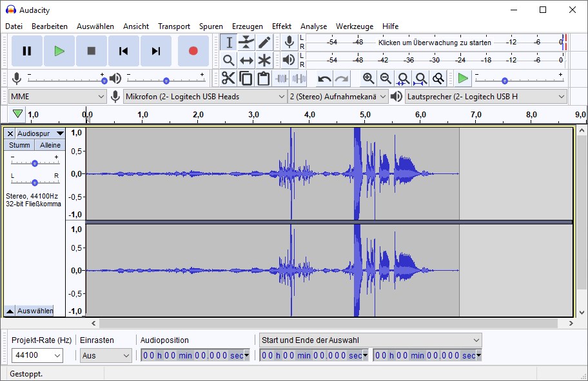Open the Datei menu
Image resolution: width=588 pixels, height=381 pixels.
[x=14, y=26]
